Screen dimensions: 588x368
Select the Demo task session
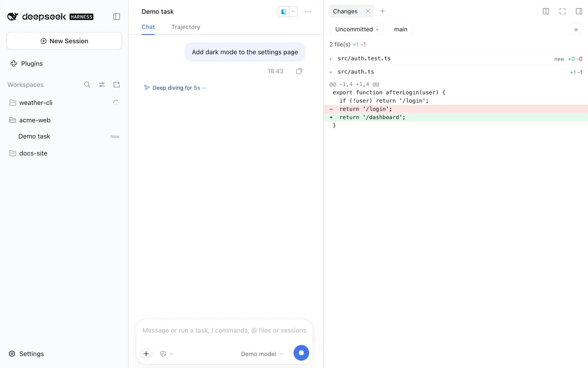pos(64,136)
